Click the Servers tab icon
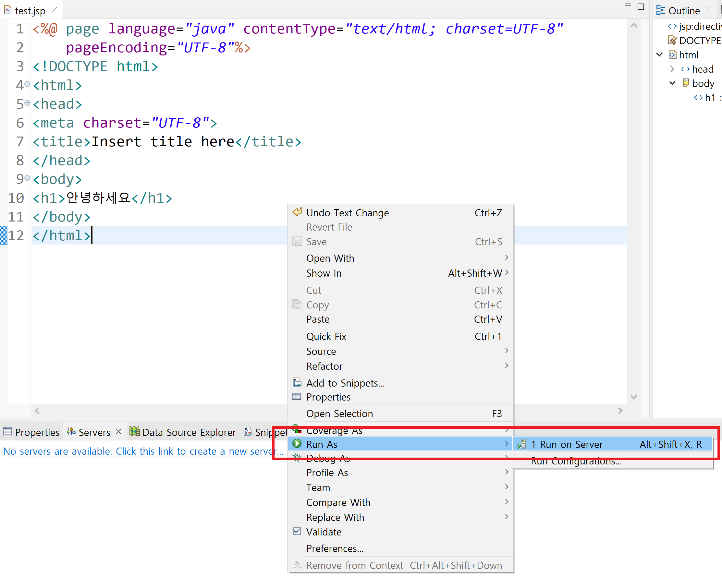This screenshot has width=722, height=588. (x=71, y=432)
